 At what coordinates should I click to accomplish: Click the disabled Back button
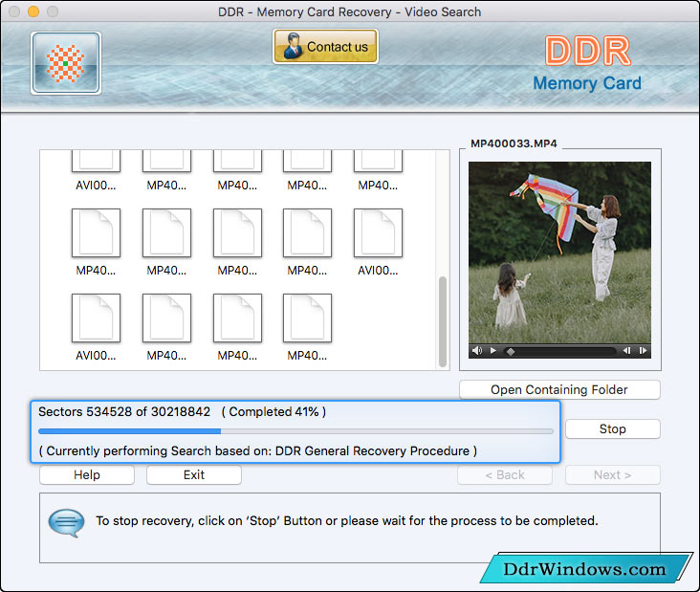(x=505, y=475)
